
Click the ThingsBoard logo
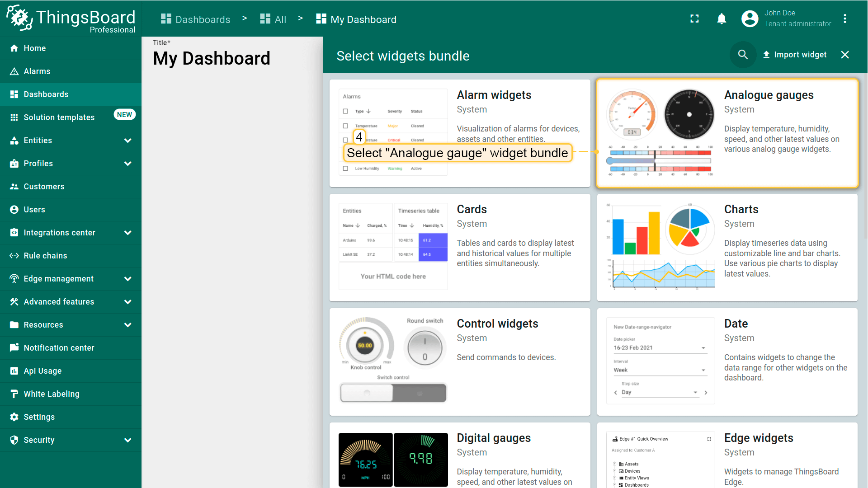coord(71,19)
